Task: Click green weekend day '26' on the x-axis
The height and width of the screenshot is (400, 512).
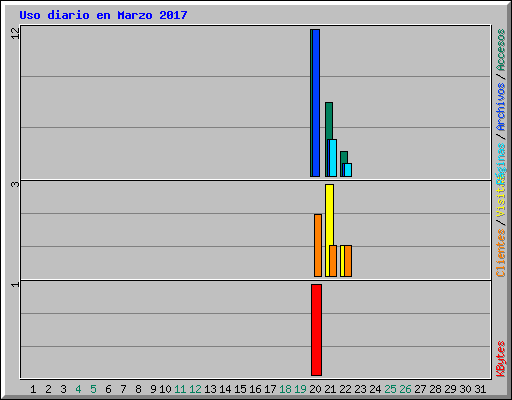Action: click(x=405, y=389)
